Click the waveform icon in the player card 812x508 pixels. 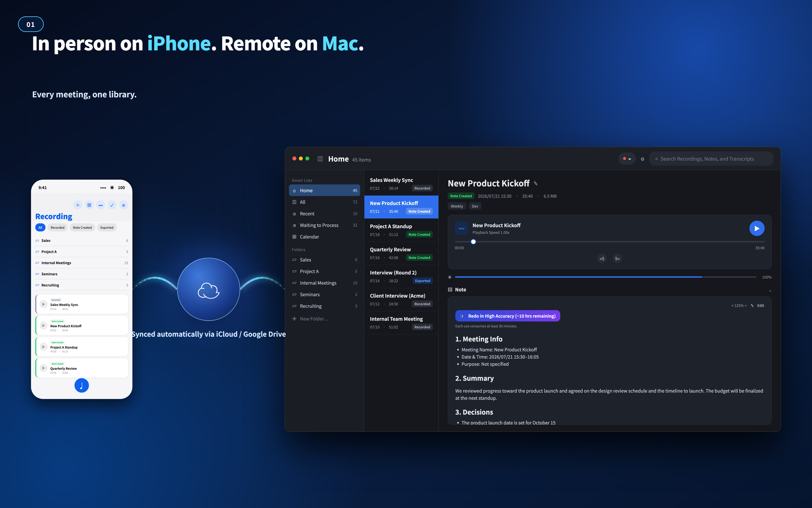[462, 229]
